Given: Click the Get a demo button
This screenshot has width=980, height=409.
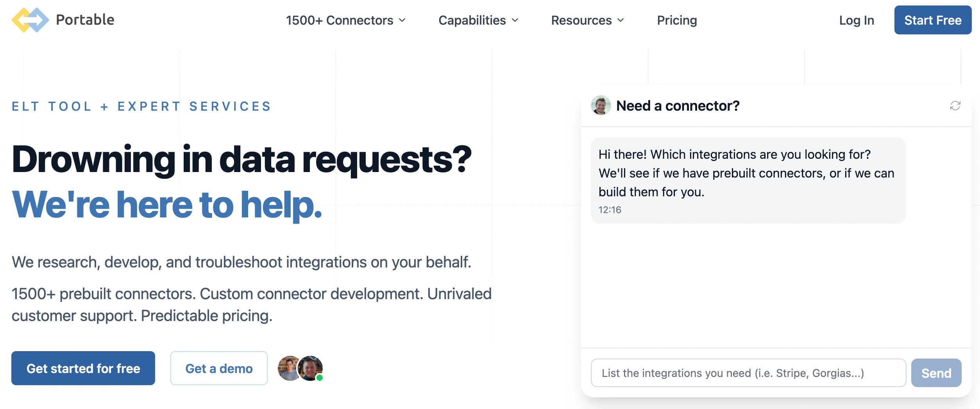Looking at the screenshot, I should [219, 368].
